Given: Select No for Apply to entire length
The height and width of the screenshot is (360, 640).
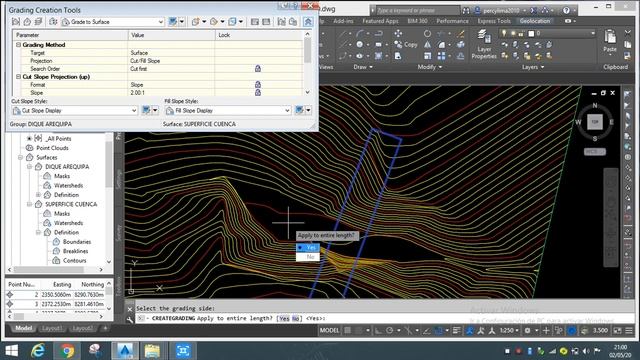Looking at the screenshot, I should (308, 257).
